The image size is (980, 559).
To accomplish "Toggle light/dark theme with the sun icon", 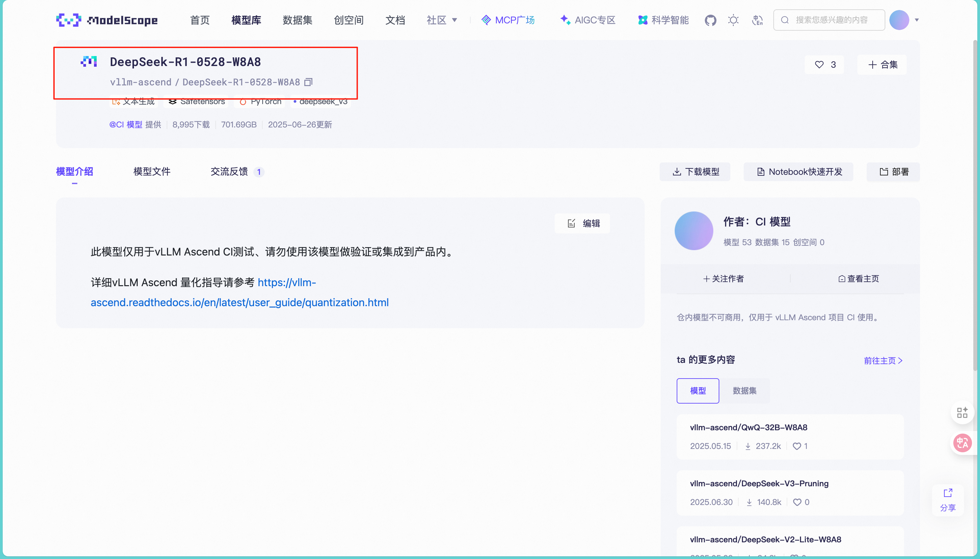I will tap(733, 20).
